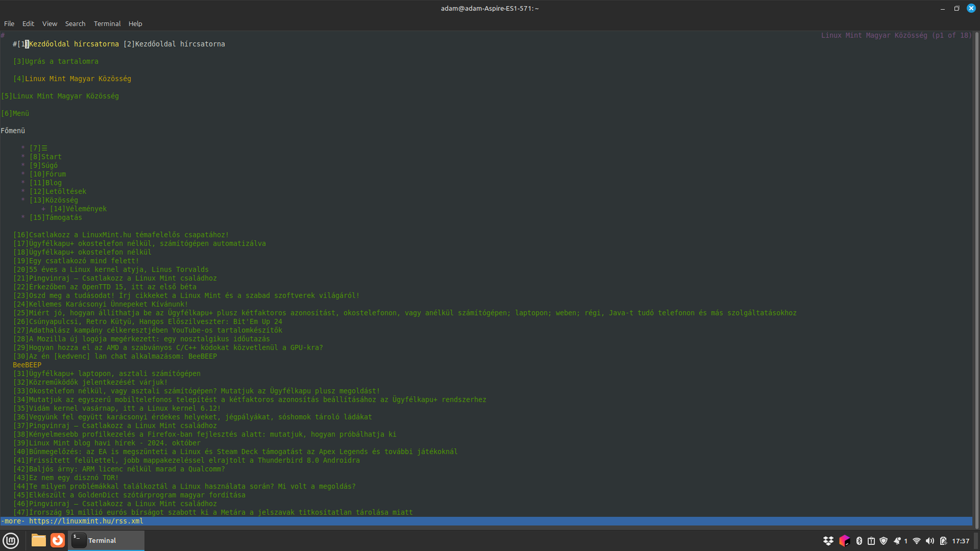Select the [8]Start menu entry

coord(45,157)
